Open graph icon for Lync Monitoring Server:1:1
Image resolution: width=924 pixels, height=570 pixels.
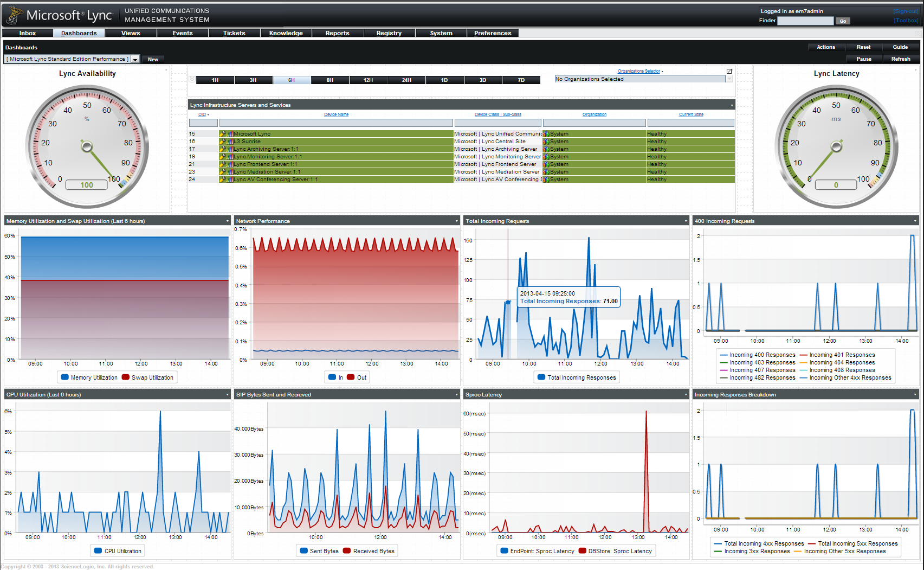(x=230, y=156)
